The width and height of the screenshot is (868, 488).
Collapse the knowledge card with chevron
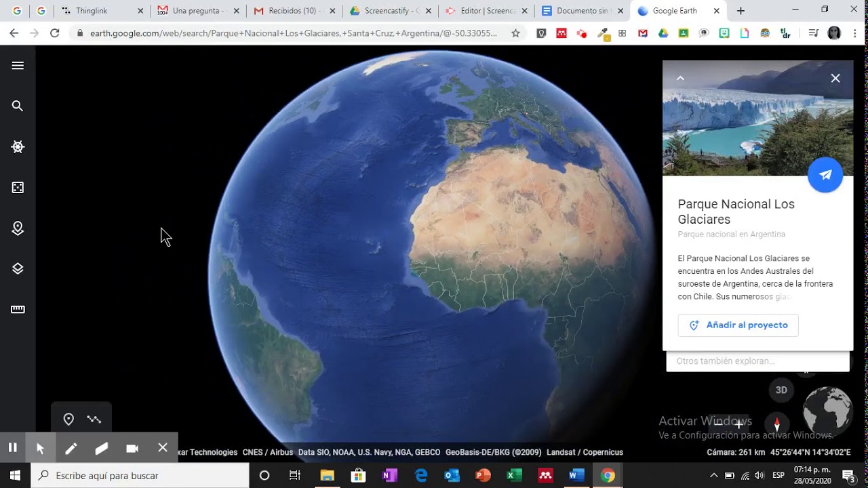pos(680,78)
